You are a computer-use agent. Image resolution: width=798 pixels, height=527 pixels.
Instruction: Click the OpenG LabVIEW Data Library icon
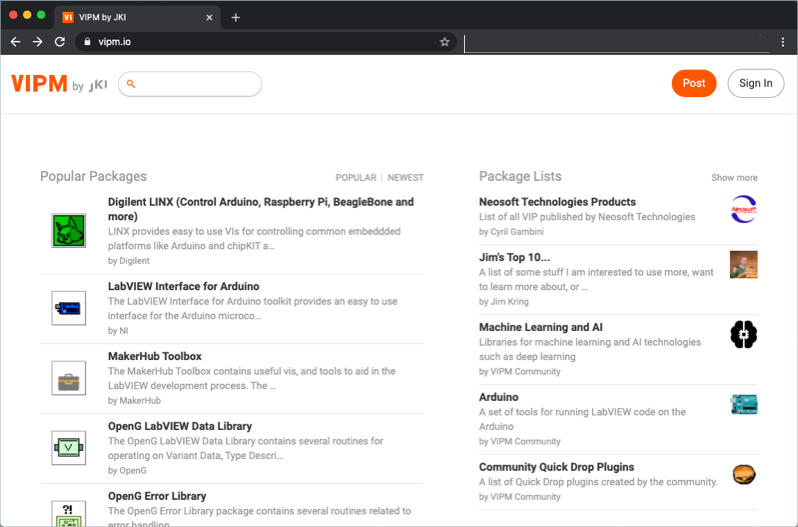69,448
